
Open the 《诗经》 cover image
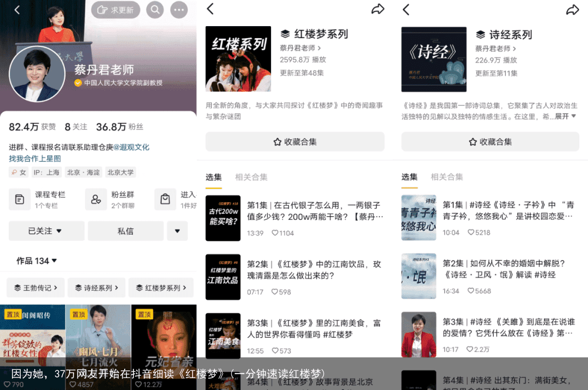434,59
